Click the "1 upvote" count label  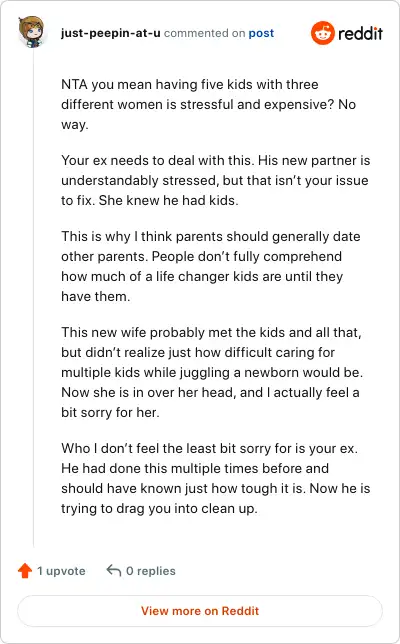(62, 571)
